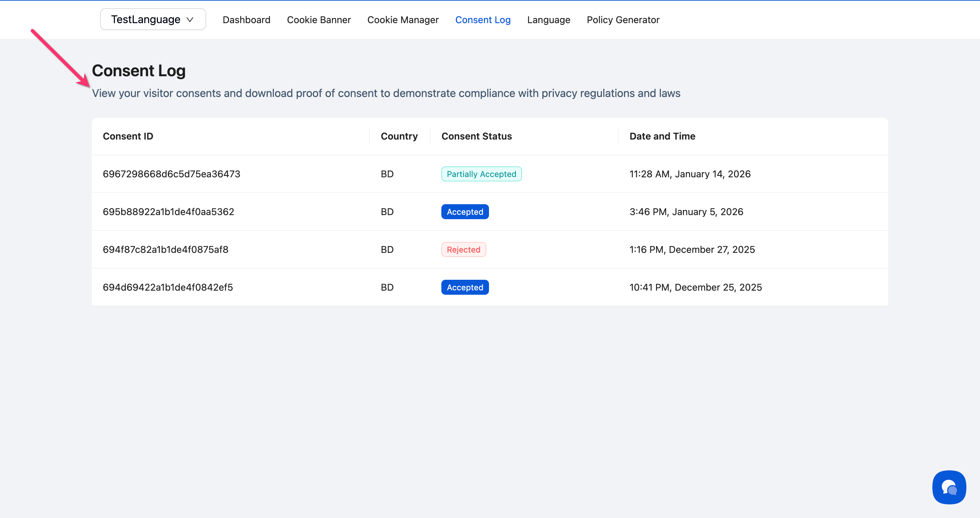Expand the TestLanguage site dropdown
The height and width of the screenshot is (518, 980).
click(152, 19)
